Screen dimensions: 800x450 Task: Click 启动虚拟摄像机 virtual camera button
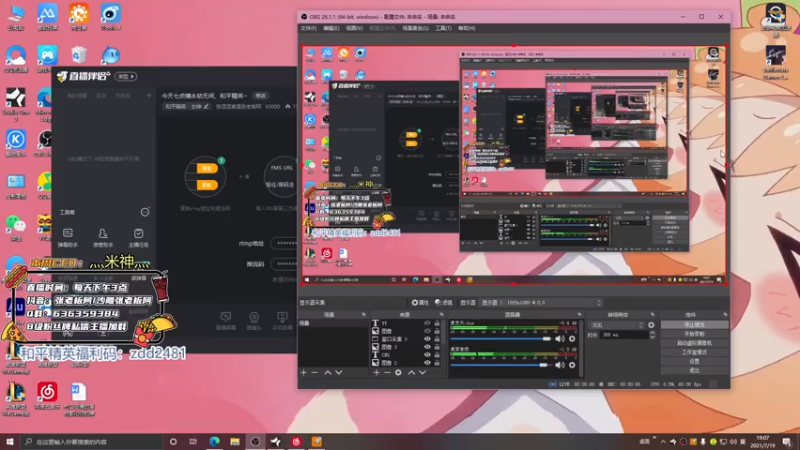694,343
